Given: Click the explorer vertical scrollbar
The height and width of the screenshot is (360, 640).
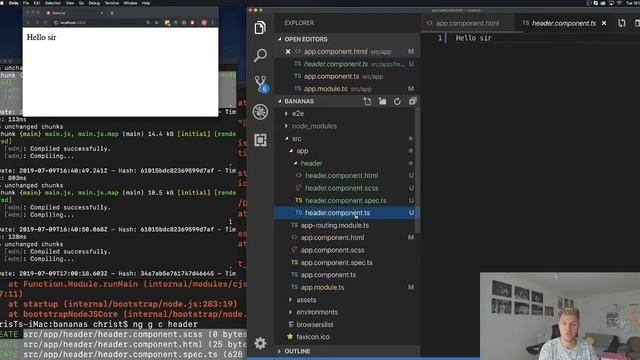Looking at the screenshot, I should click(417, 171).
